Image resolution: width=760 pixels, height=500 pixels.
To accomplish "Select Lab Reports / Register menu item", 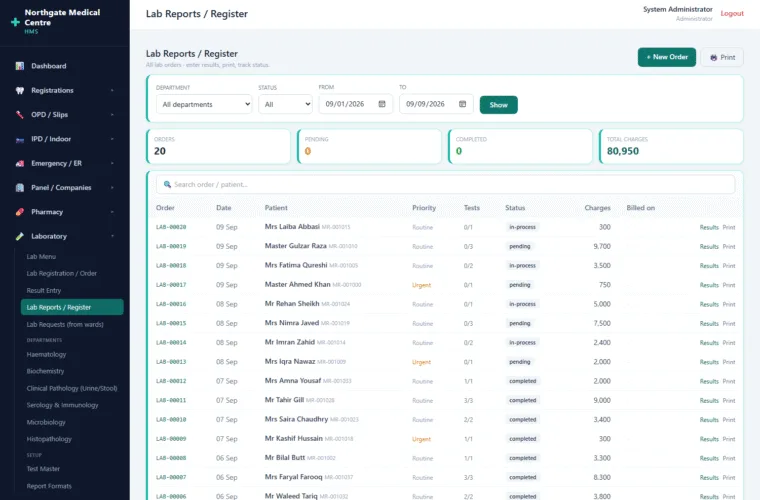I will 72,307.
